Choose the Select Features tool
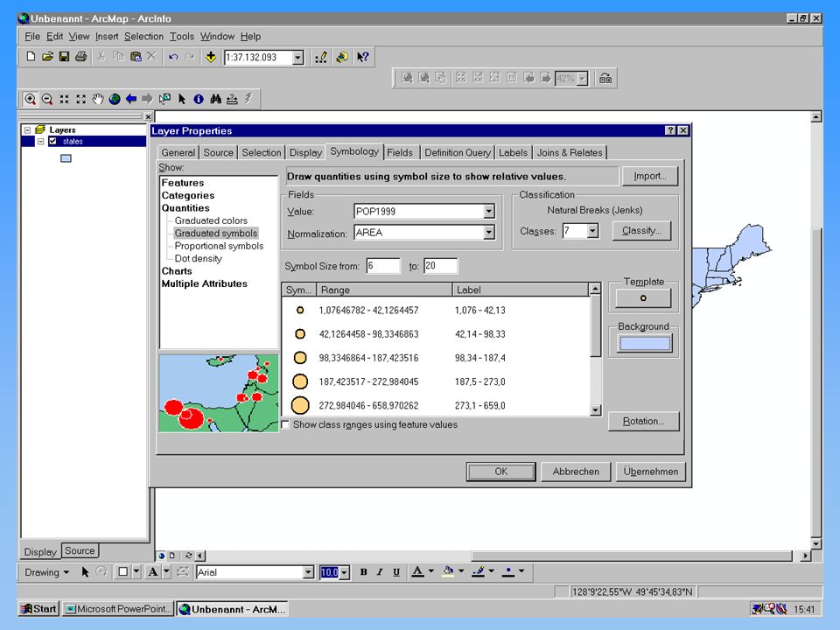 (164, 99)
